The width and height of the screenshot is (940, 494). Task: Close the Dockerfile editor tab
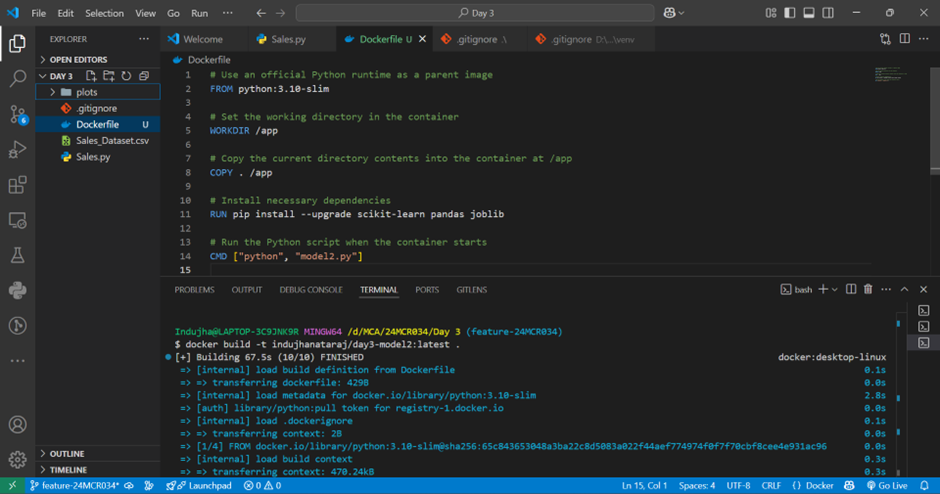(x=423, y=39)
